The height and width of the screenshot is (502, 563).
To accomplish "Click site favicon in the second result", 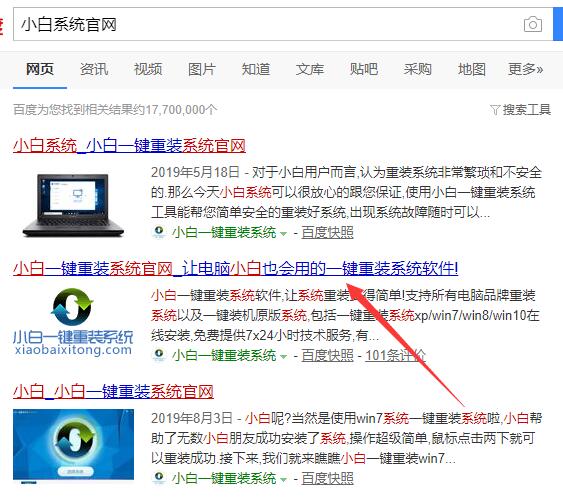I will [x=158, y=354].
